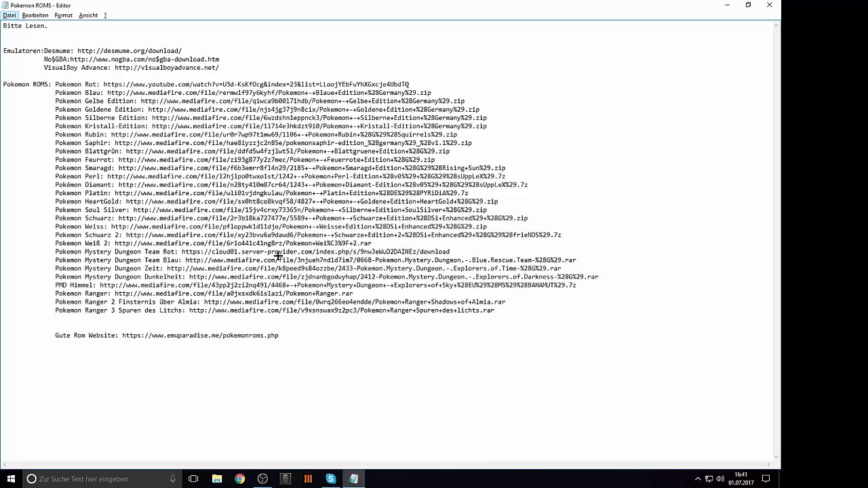This screenshot has height=488, width=868.
Task: Click the Pokémon Diamant line
Action: (x=292, y=185)
